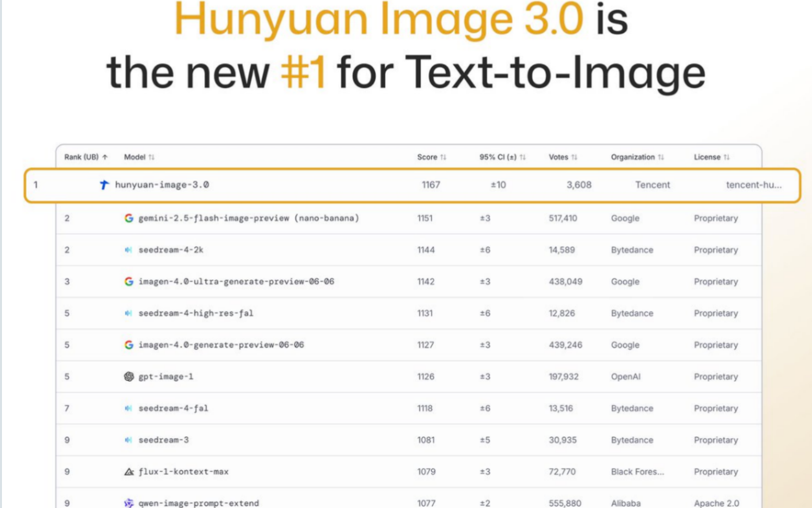The image size is (812, 508).
Task: Click the Black Forest icon beside flux-1-kontext-max
Action: click(128, 472)
